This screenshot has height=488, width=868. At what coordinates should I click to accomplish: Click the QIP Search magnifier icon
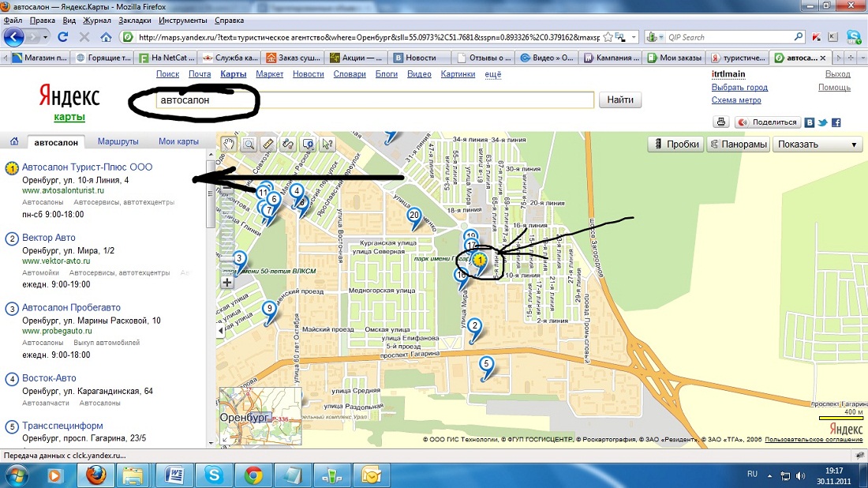[799, 37]
